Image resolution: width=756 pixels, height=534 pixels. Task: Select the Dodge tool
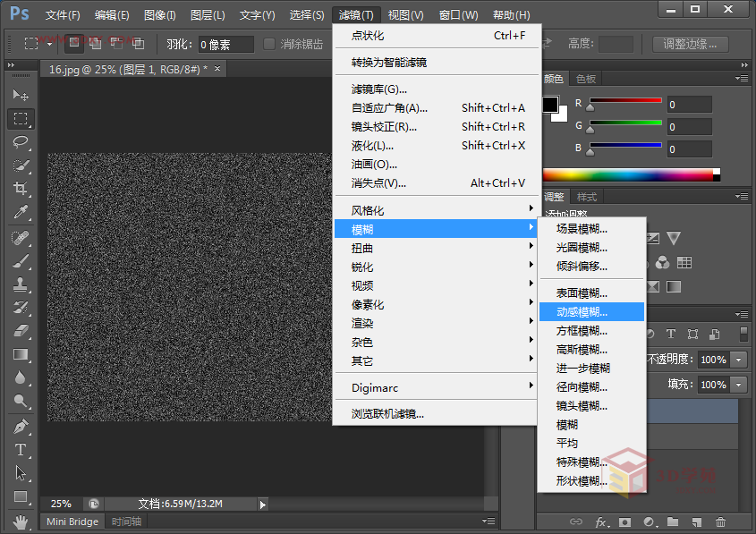tap(21, 401)
